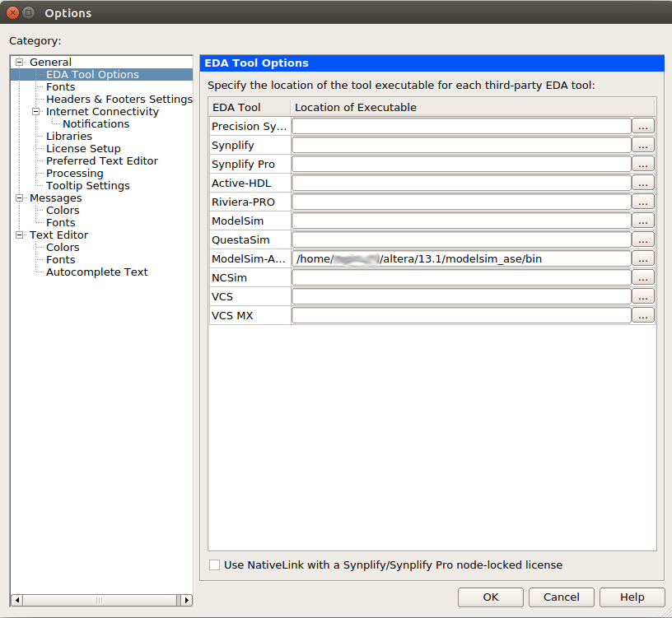Browse for ModelSim executable location
Screen dimensions: 672x618
(x=643, y=221)
